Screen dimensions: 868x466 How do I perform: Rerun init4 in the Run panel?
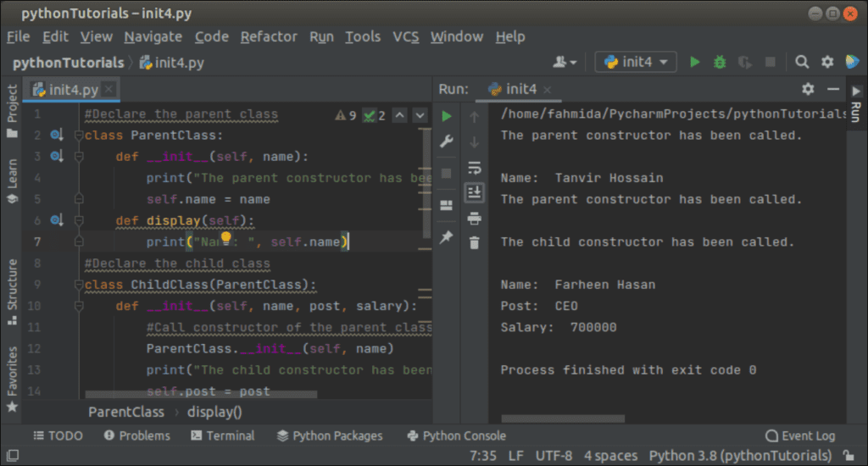pos(447,116)
